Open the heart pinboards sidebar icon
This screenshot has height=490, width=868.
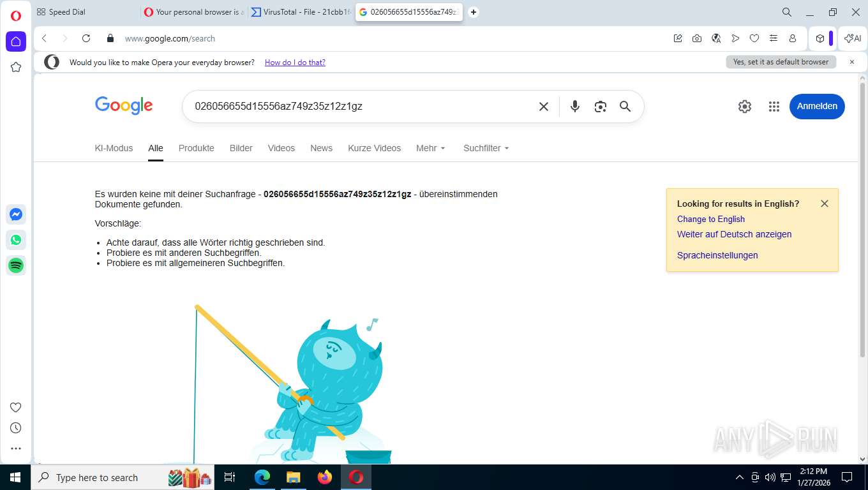16,408
